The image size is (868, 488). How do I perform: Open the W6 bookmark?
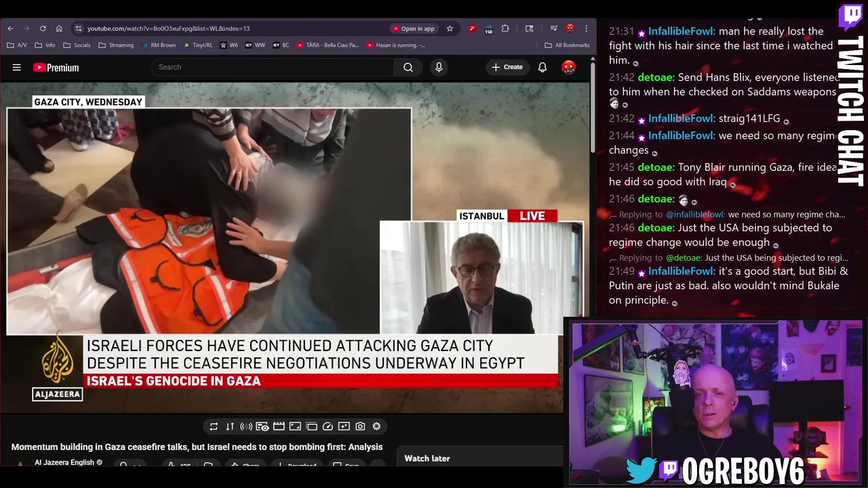(229, 45)
